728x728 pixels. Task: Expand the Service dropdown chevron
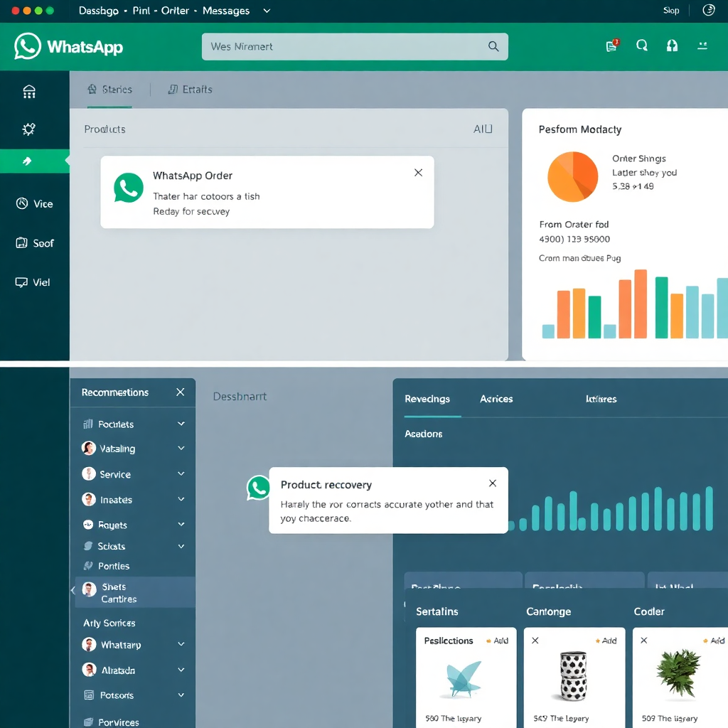(x=181, y=474)
